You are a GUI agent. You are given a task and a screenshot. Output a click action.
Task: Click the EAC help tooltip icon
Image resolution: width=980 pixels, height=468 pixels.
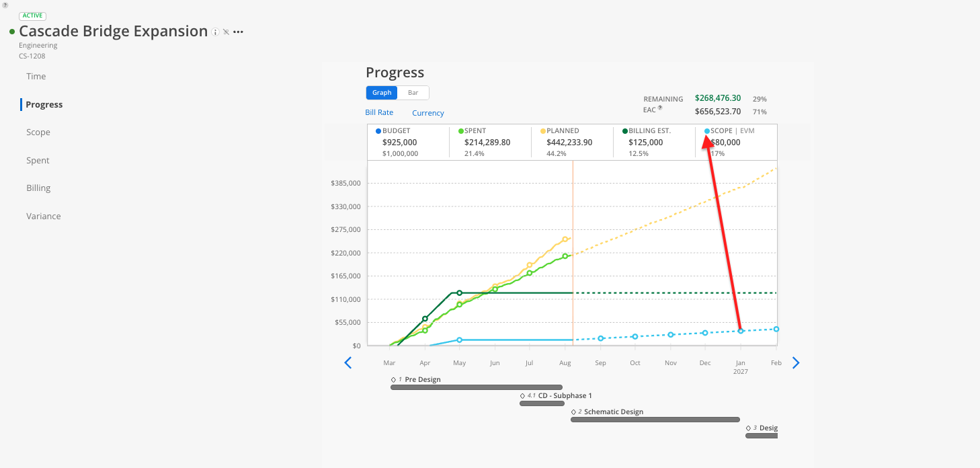tap(660, 108)
